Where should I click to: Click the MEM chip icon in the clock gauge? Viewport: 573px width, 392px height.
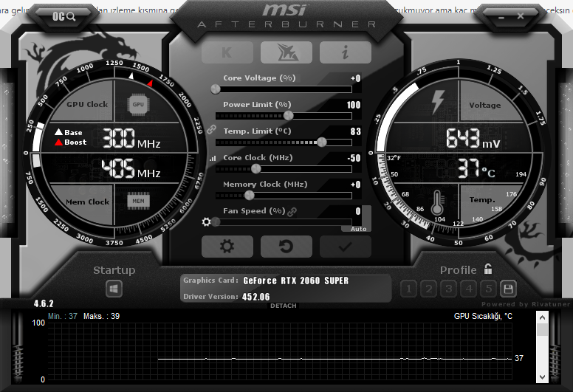coord(139,201)
